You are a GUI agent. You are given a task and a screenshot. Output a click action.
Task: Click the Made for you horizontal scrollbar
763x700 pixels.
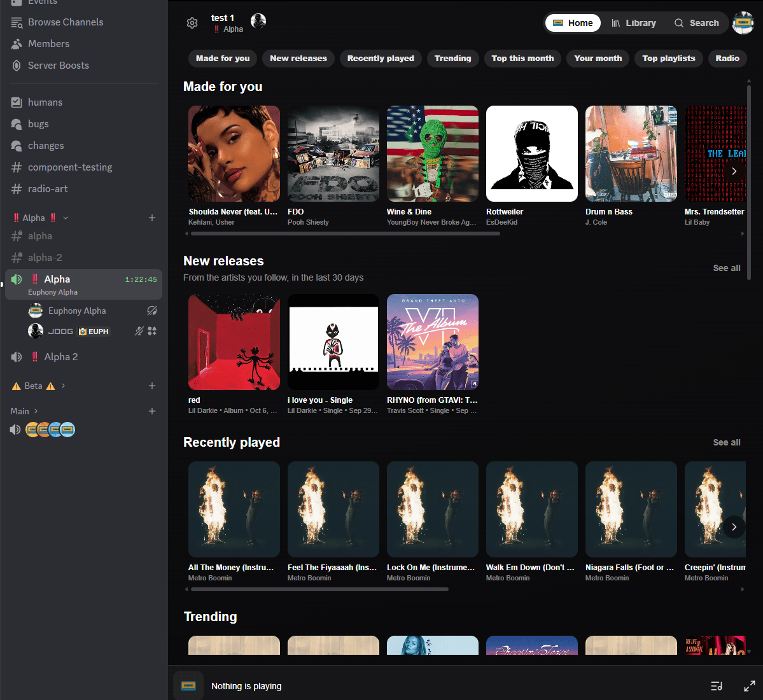[346, 234]
